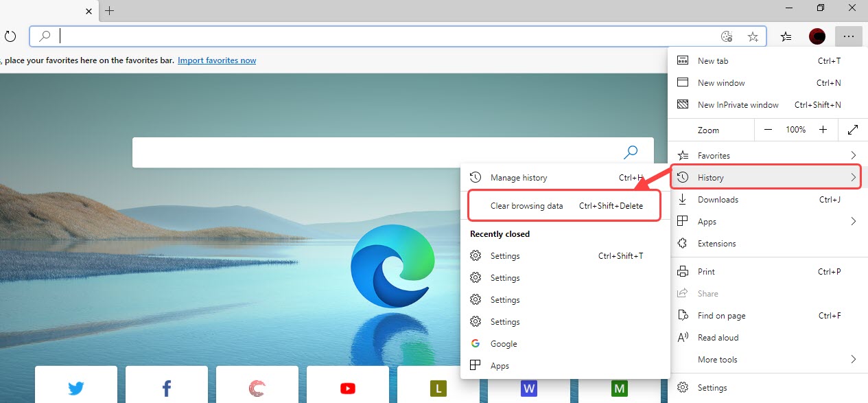Screen dimensions: 868x403
Task: Open Extensions from the menu
Action: point(767,244)
